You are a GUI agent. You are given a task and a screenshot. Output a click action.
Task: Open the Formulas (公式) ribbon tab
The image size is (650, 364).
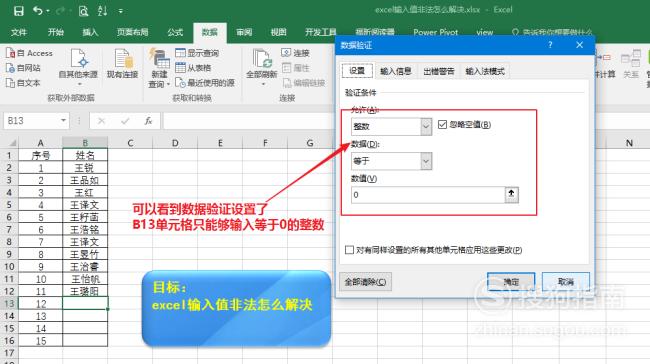[x=175, y=32]
